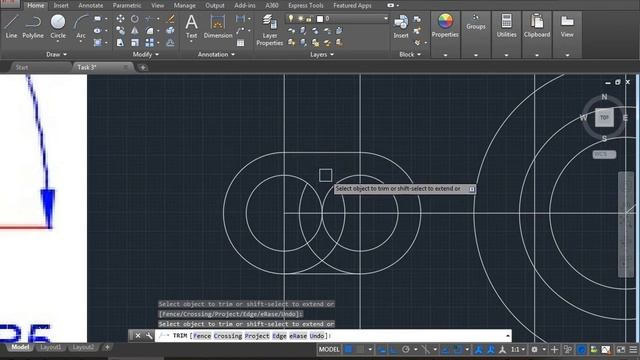This screenshot has height=360, width=640.
Task: Choose the Fence option in command line
Action: coord(202,336)
